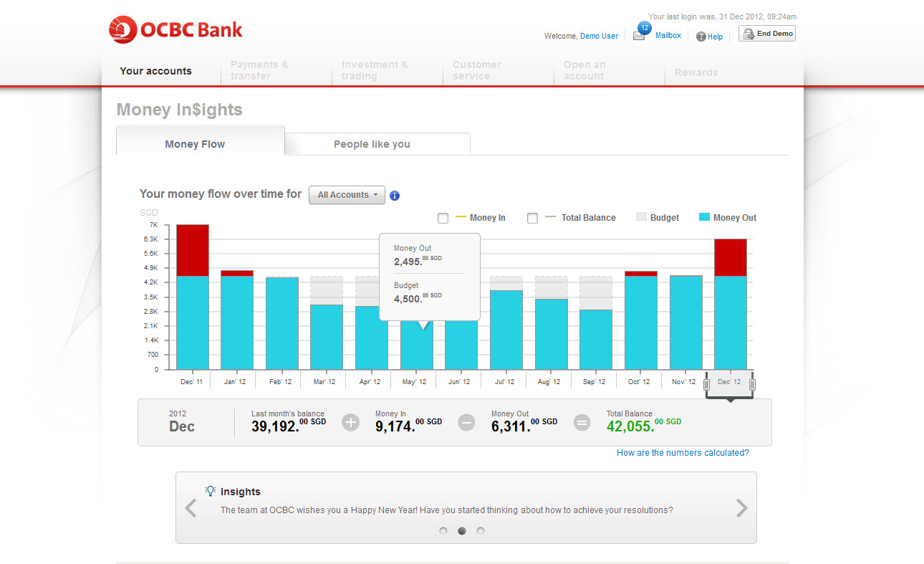Screen dimensions: 924x564
Task: Click the tooltip Budget 4,500 value
Action: coord(418,297)
